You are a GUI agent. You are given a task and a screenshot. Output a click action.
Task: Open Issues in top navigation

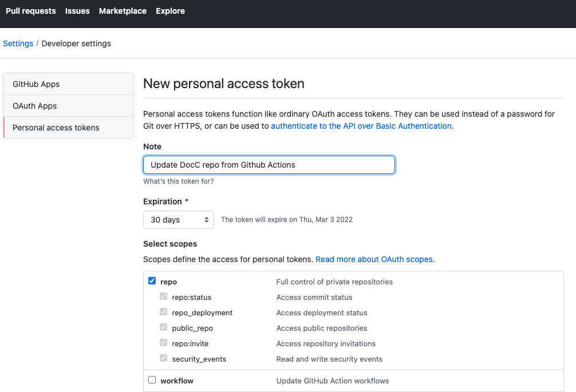click(x=77, y=11)
